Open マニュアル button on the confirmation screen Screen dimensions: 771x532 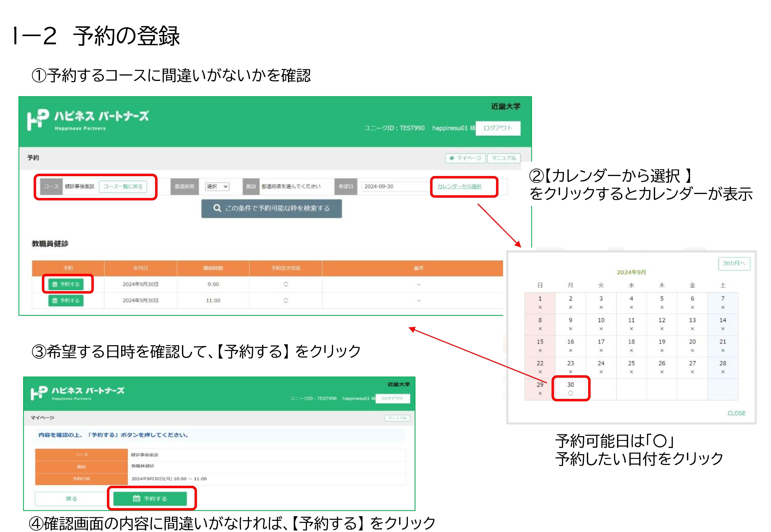397,418
